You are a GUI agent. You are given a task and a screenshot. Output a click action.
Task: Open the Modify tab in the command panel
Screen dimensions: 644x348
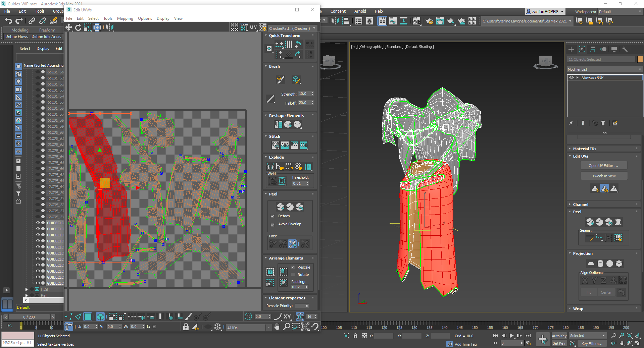click(x=582, y=49)
